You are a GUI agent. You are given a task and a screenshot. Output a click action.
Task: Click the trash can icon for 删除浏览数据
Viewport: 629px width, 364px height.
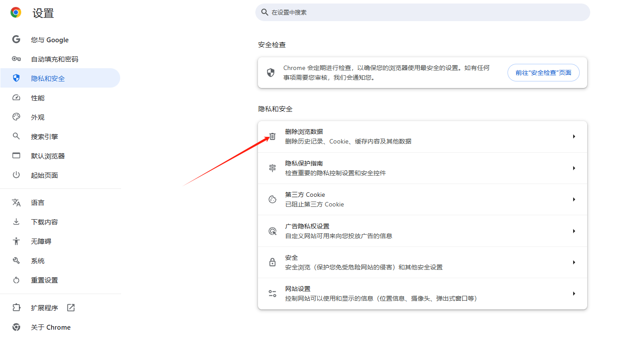point(272,136)
